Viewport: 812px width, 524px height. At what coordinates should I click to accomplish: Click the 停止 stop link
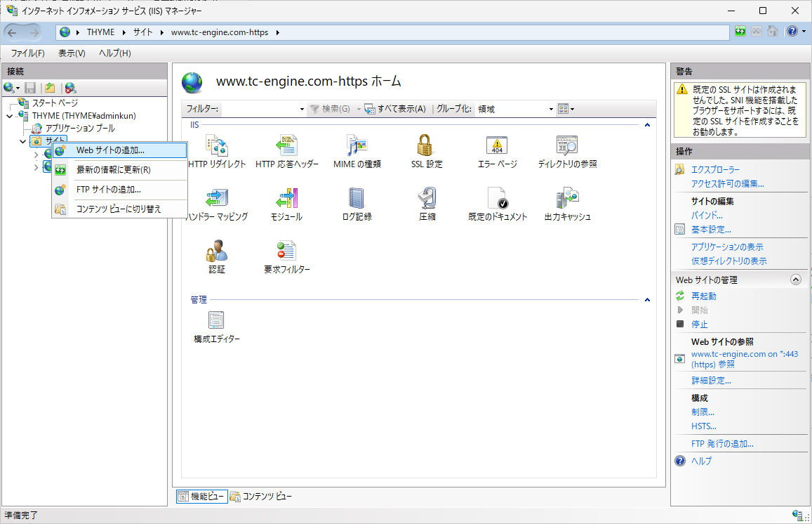699,325
